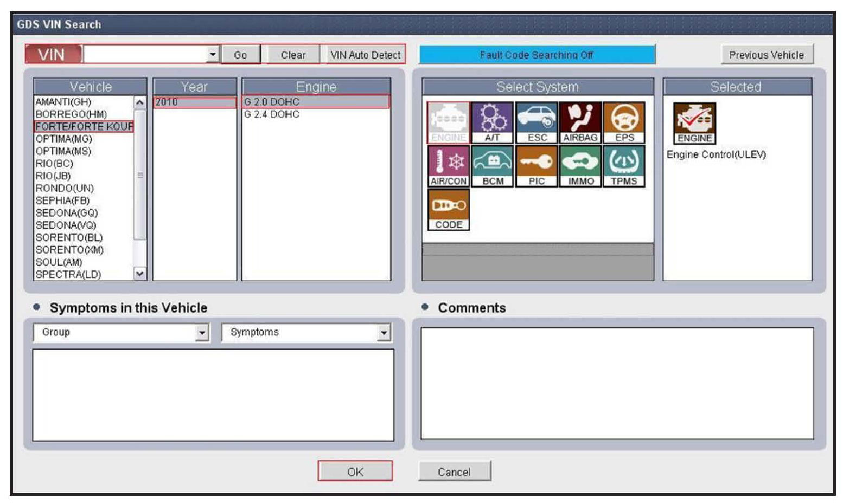Select the AIRBAG system icon
This screenshot has width=843, height=504.
(x=580, y=122)
